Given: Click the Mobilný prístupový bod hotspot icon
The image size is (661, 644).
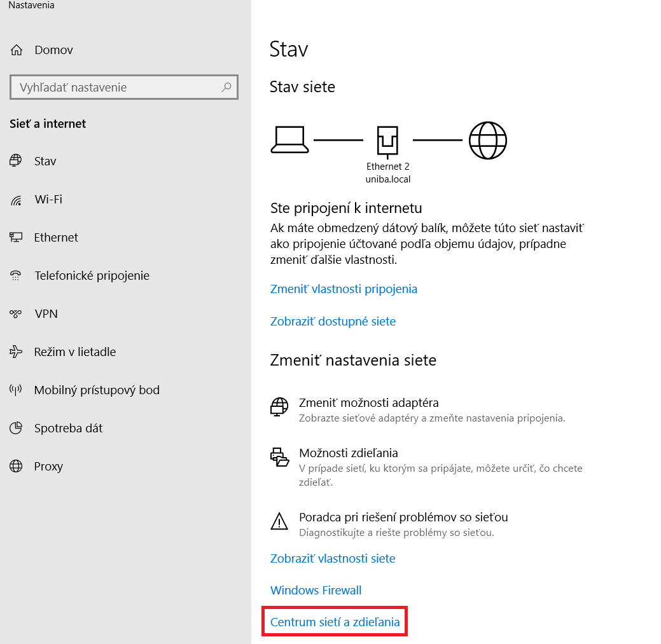Looking at the screenshot, I should coord(16,390).
